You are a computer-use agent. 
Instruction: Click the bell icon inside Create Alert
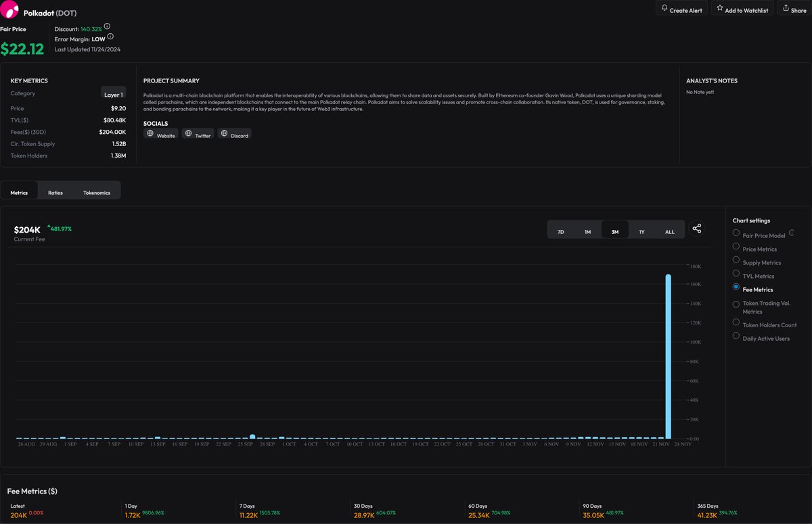(x=664, y=8)
